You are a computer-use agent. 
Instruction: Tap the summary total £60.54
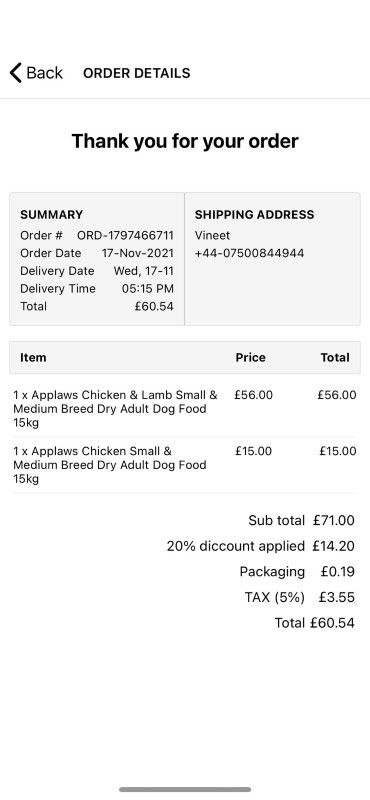[154, 307]
